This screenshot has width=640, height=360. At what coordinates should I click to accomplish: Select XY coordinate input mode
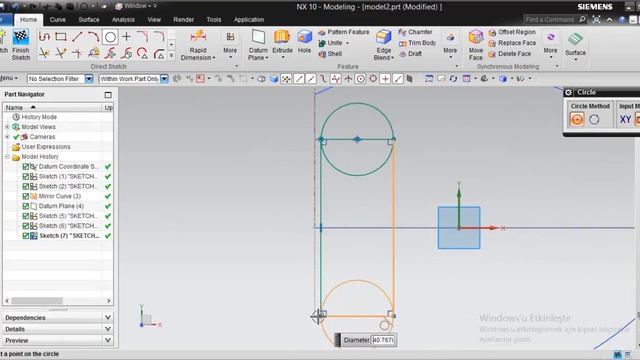pyautogui.click(x=625, y=120)
